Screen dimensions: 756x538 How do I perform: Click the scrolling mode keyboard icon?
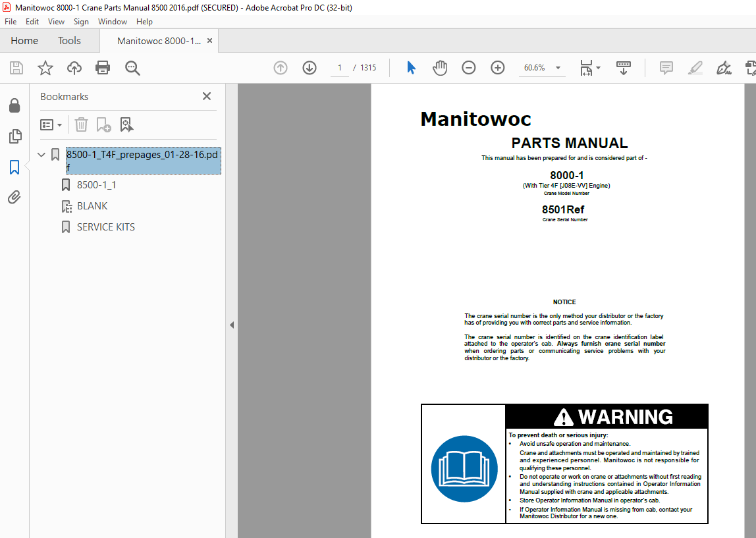pyautogui.click(x=624, y=68)
